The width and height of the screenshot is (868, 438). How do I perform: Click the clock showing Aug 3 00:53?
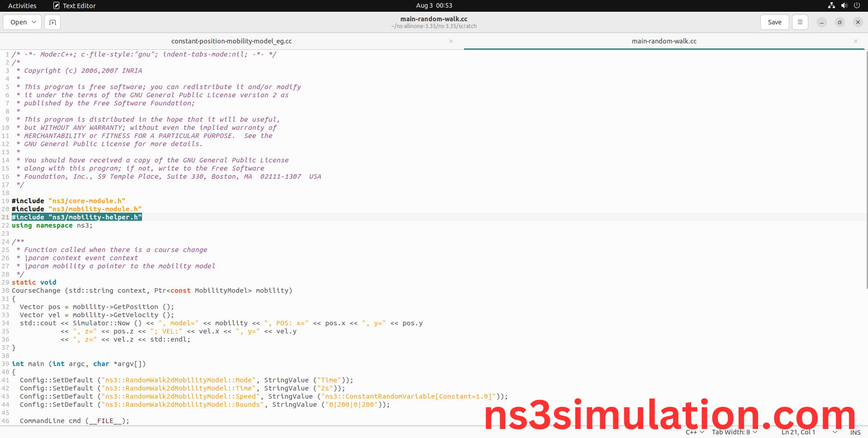[x=434, y=5]
